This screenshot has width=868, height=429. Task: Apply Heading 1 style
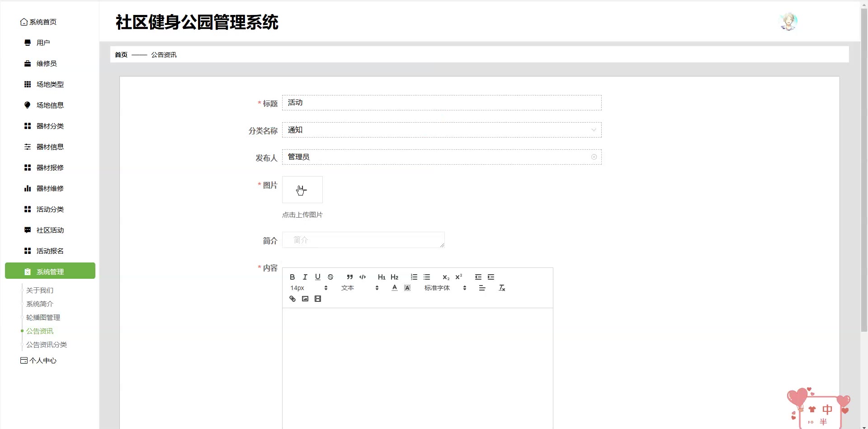(382, 277)
